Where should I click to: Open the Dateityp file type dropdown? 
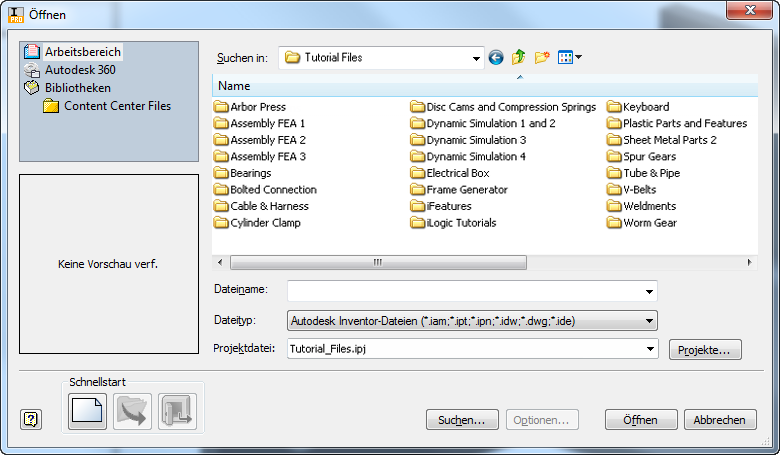tap(472, 321)
